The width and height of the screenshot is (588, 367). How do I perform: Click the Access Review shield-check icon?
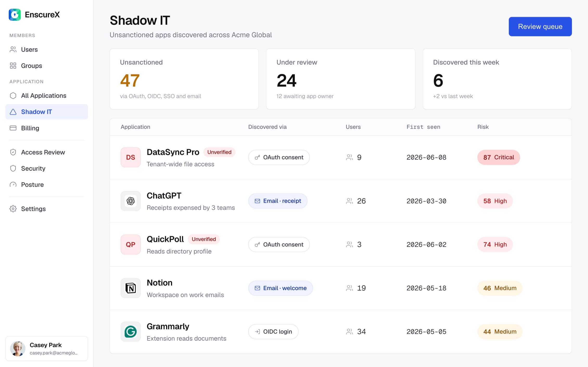pyautogui.click(x=13, y=152)
